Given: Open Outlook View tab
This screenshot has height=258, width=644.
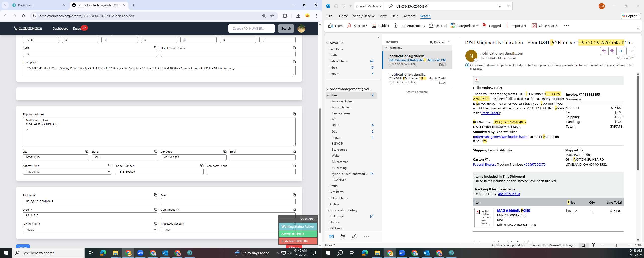Looking at the screenshot, I should coord(383,16).
